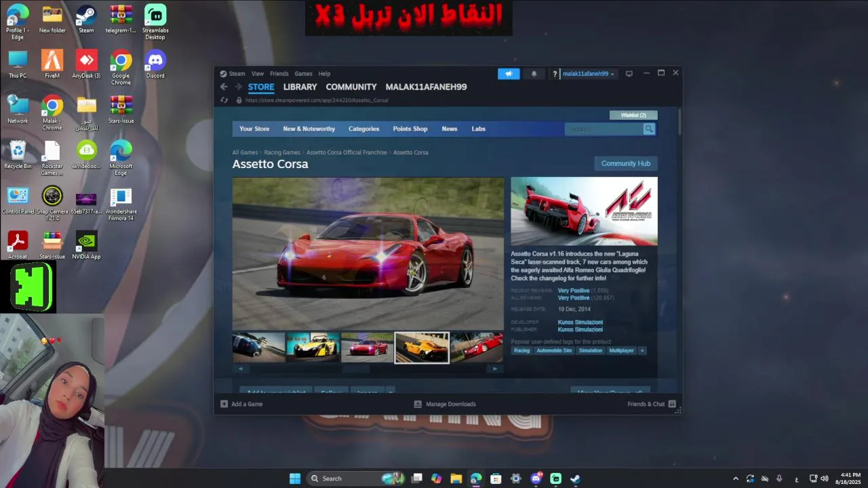
Task: Open Labs in store nav
Action: click(x=479, y=129)
